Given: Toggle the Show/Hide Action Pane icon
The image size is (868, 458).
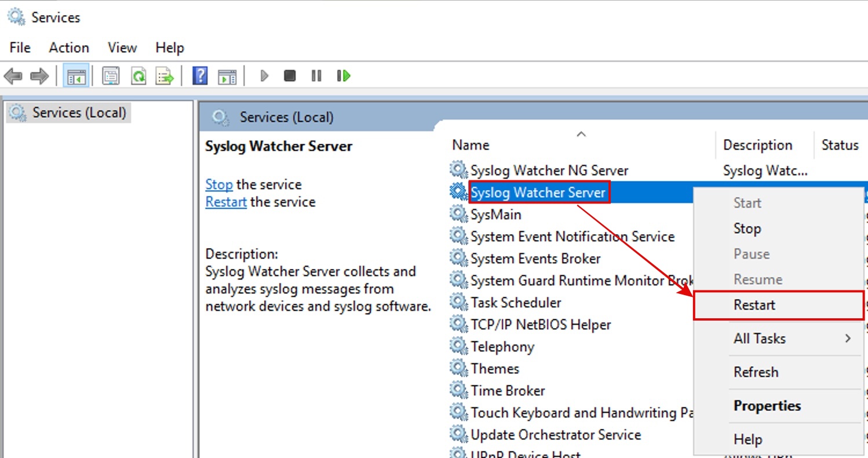Looking at the screenshot, I should (227, 76).
